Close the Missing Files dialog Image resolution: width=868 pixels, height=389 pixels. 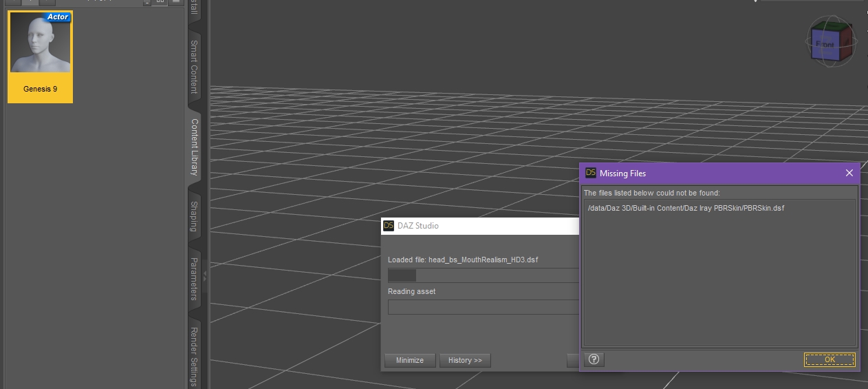pyautogui.click(x=849, y=173)
